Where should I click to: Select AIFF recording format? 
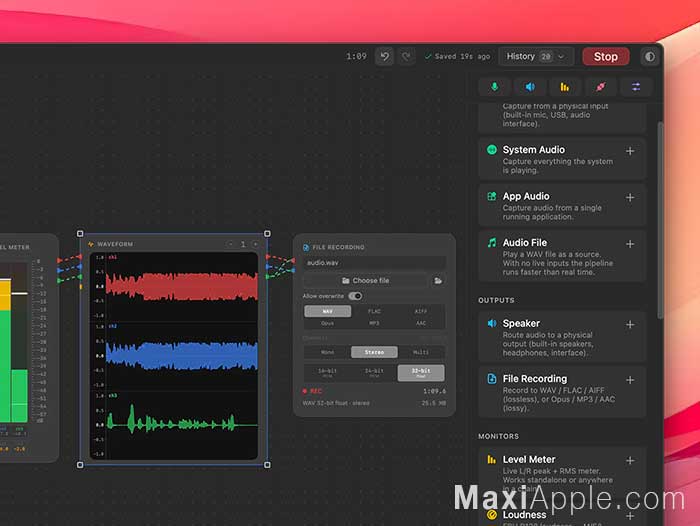point(421,311)
